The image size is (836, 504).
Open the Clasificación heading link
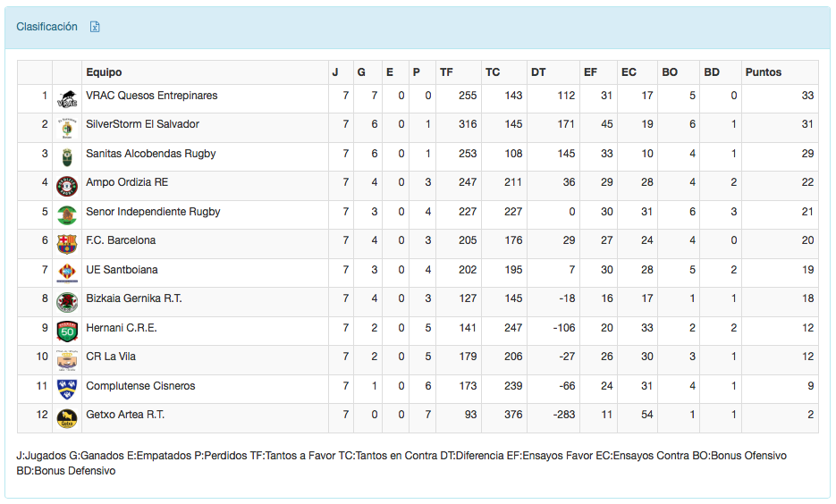(x=46, y=27)
